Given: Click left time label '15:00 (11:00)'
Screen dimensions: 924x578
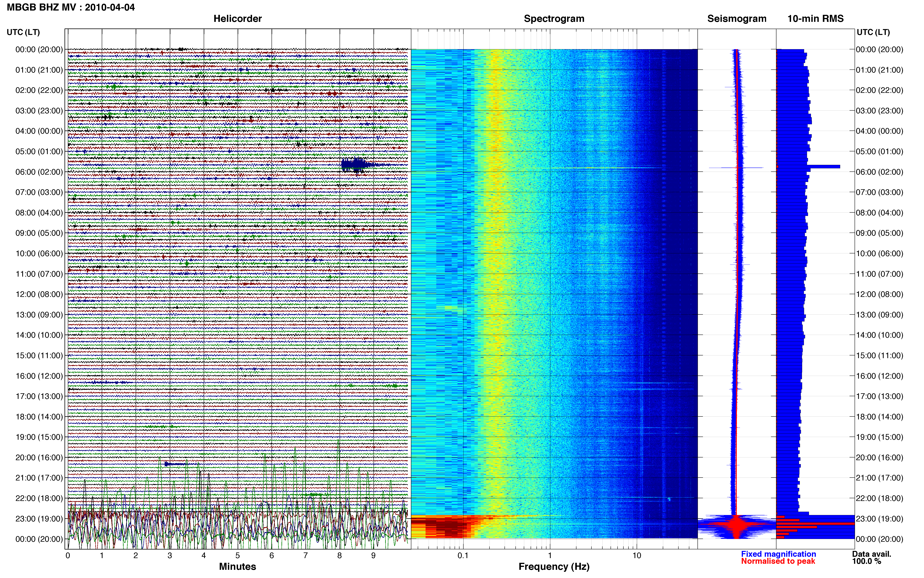Looking at the screenshot, I should [x=39, y=355].
